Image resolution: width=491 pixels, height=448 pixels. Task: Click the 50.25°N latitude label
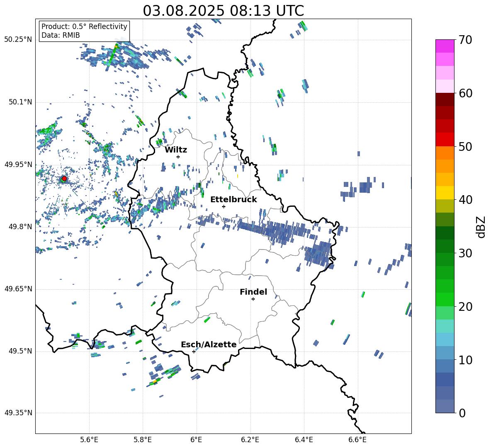pyautogui.click(x=18, y=40)
